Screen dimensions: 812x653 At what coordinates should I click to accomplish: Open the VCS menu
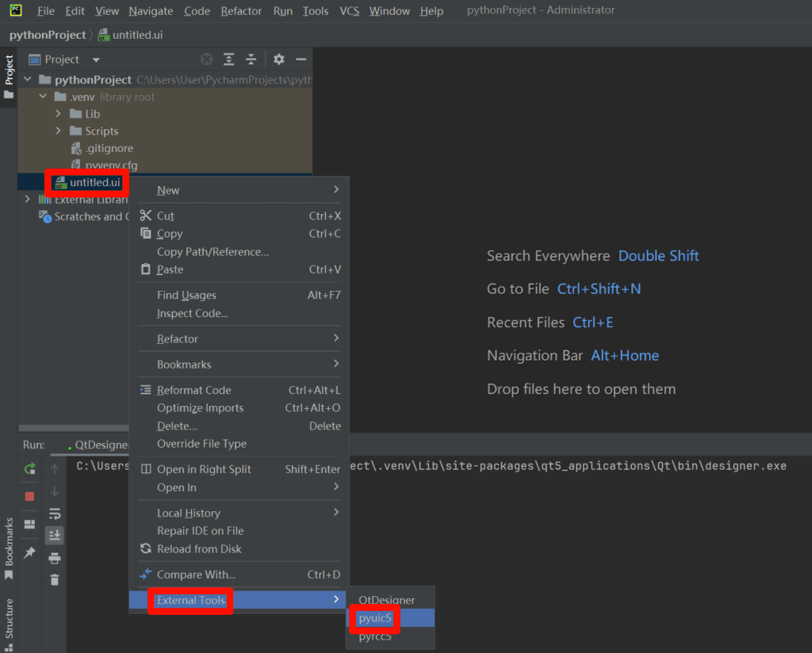coord(349,11)
